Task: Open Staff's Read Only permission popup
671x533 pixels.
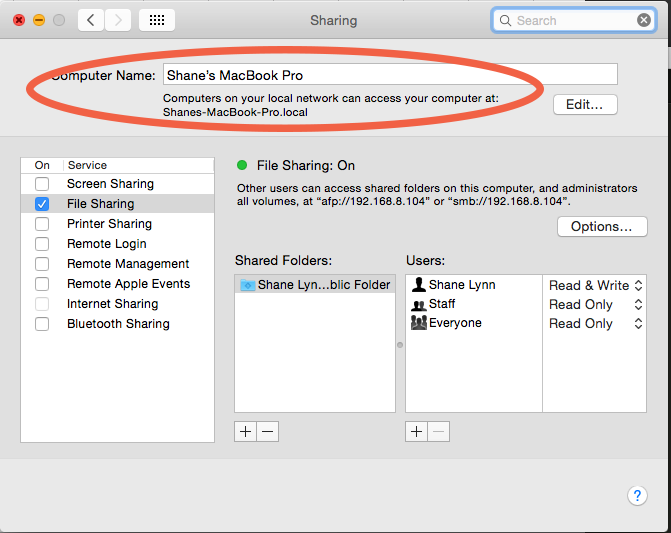Action: pos(595,305)
